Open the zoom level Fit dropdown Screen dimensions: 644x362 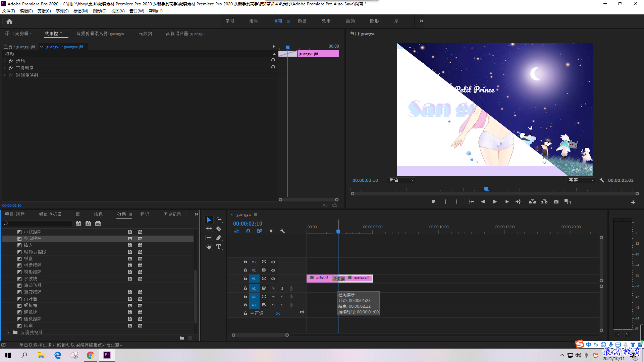[x=401, y=180]
